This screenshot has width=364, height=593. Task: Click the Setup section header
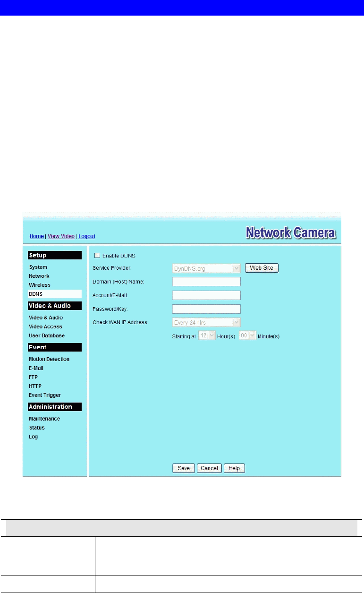55,255
